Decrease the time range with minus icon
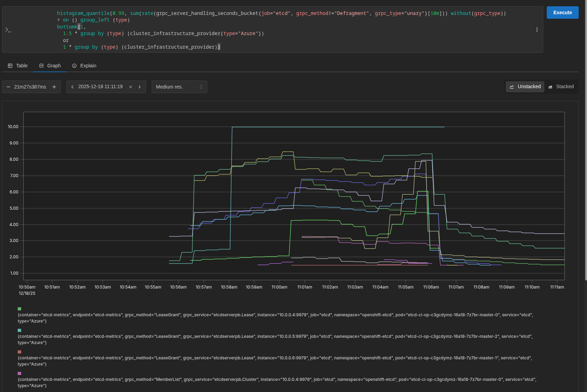This screenshot has height=392, width=587. (8, 87)
